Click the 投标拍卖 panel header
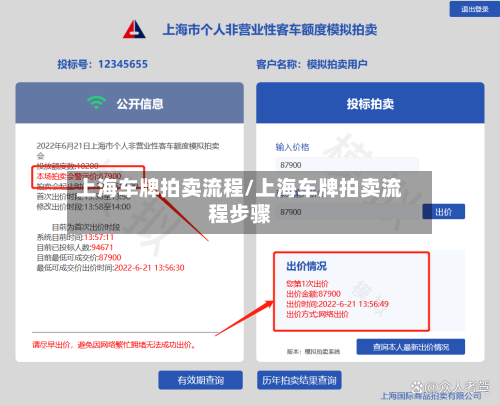 370,103
